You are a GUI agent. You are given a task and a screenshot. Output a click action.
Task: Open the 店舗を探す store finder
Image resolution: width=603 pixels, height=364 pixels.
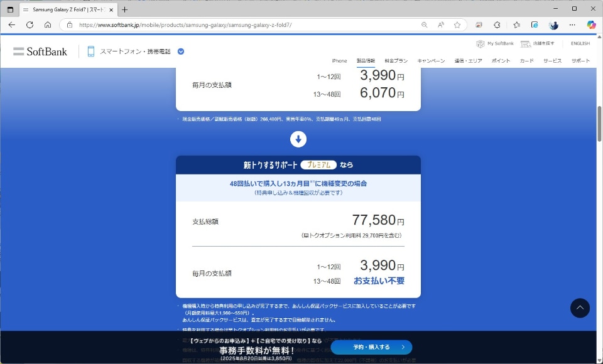(537, 43)
